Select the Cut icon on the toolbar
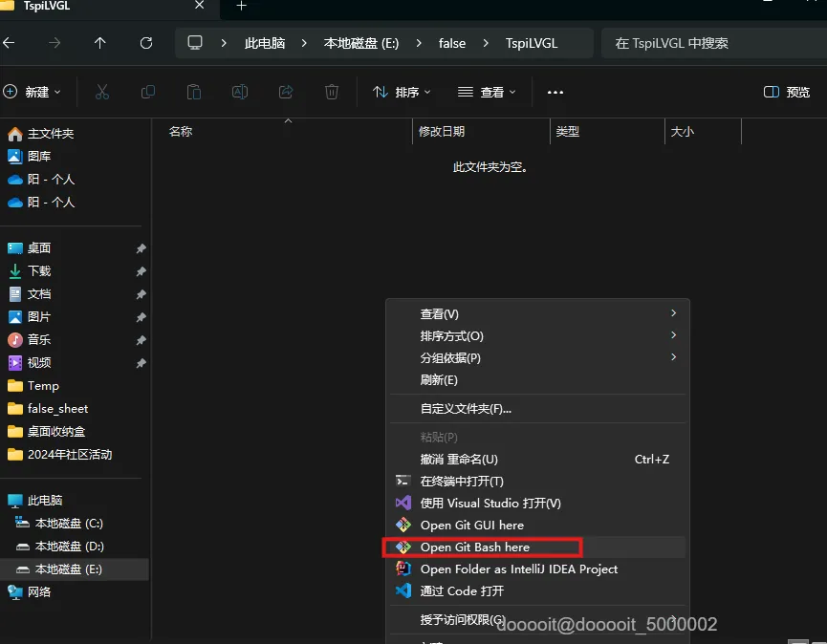 (102, 91)
